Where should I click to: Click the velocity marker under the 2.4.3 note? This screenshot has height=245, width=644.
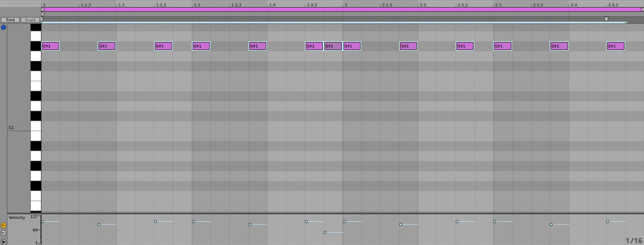608,221
